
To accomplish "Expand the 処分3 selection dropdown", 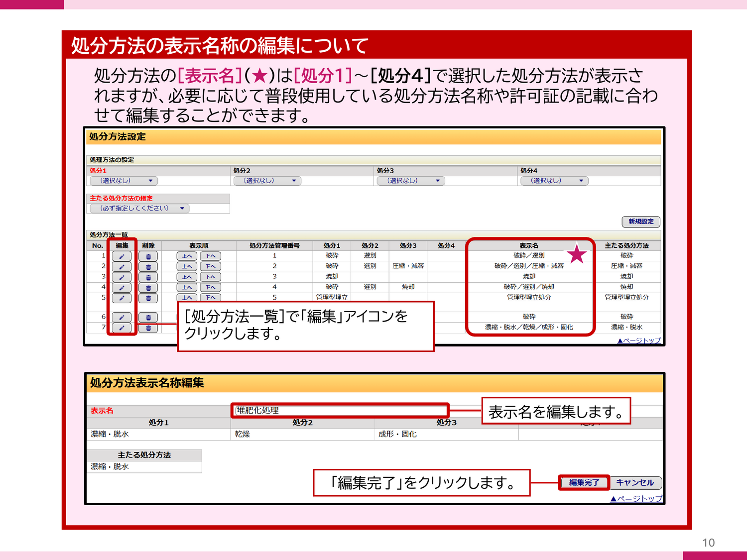I will tap(411, 181).
